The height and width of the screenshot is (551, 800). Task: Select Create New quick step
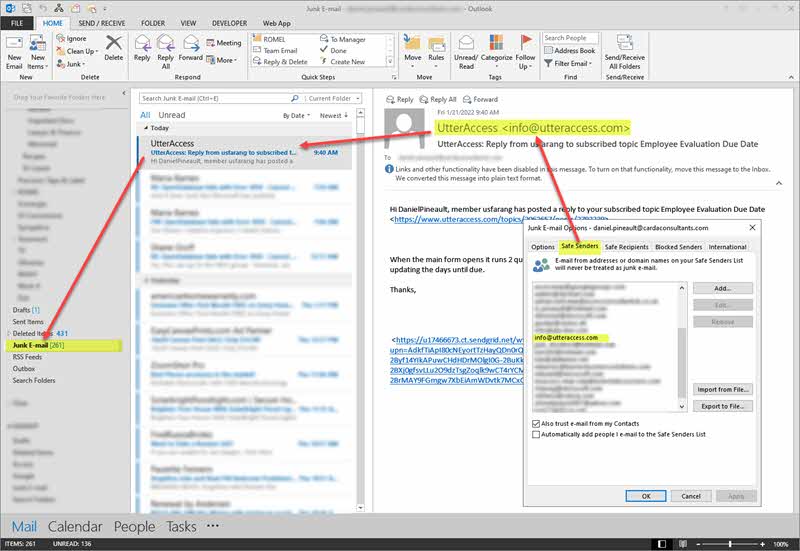pyautogui.click(x=342, y=61)
